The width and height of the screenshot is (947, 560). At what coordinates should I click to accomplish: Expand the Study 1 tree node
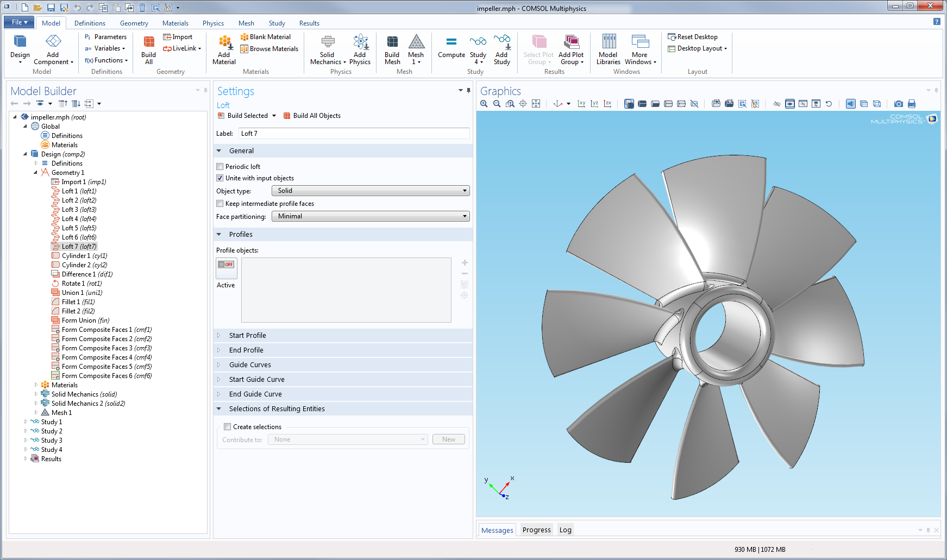click(x=26, y=422)
